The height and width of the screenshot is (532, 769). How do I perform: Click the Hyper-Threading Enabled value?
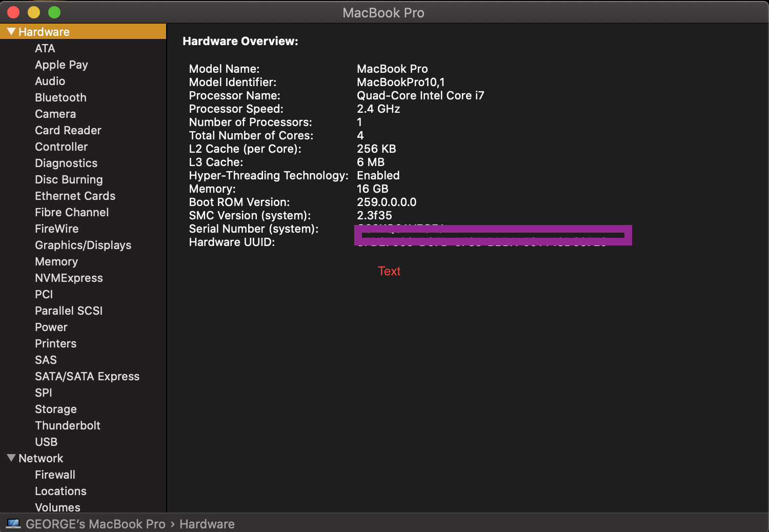pos(378,175)
